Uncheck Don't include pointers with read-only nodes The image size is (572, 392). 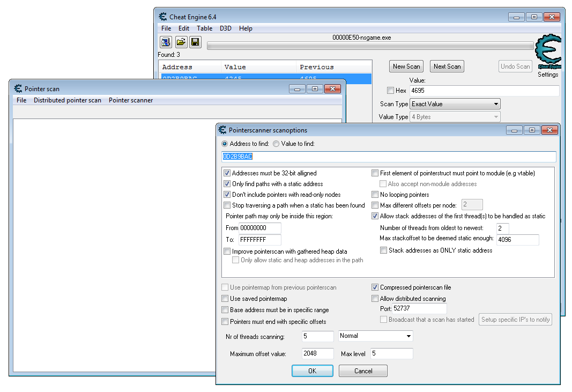pos(227,195)
